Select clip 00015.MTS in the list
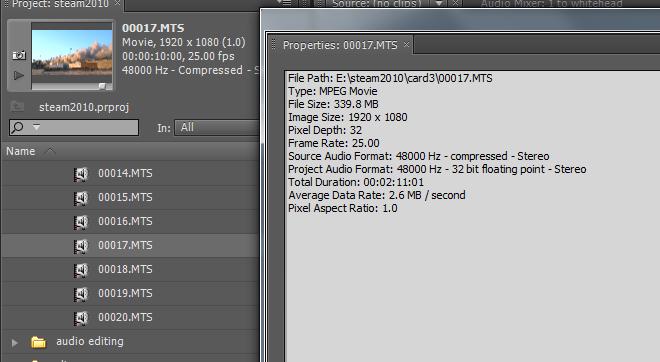660x362 pixels. point(125,197)
